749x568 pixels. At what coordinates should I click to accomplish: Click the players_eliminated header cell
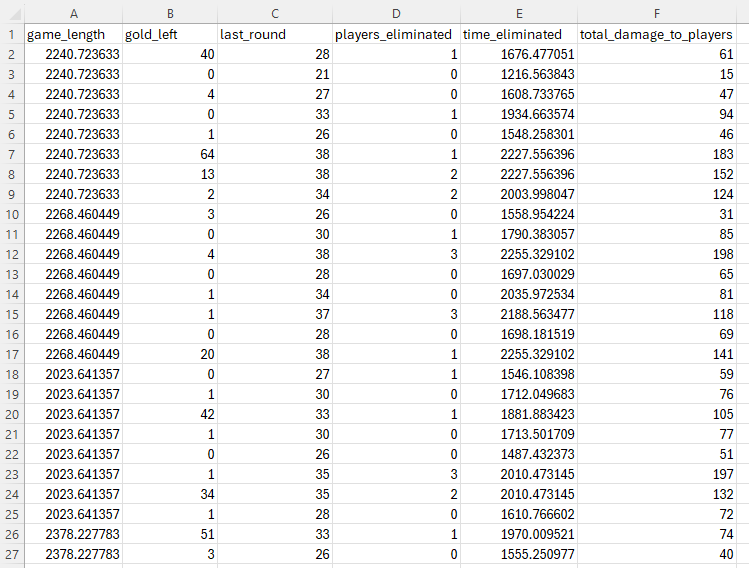396,34
